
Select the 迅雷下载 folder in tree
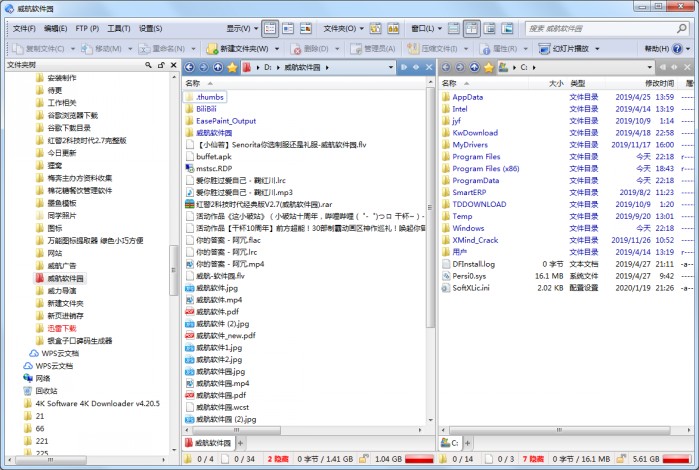click(x=62, y=329)
